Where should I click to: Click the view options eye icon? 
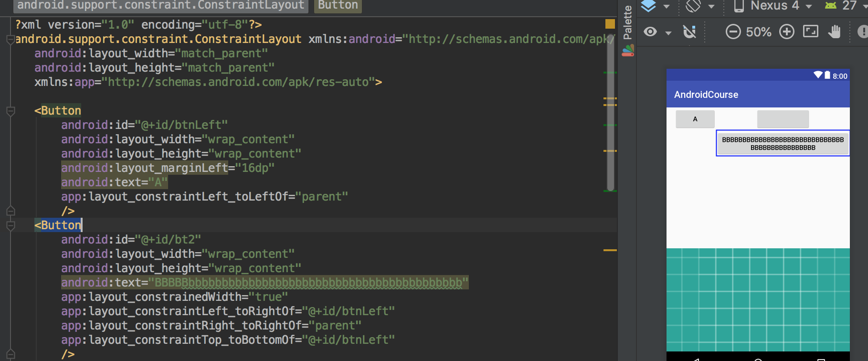click(650, 32)
